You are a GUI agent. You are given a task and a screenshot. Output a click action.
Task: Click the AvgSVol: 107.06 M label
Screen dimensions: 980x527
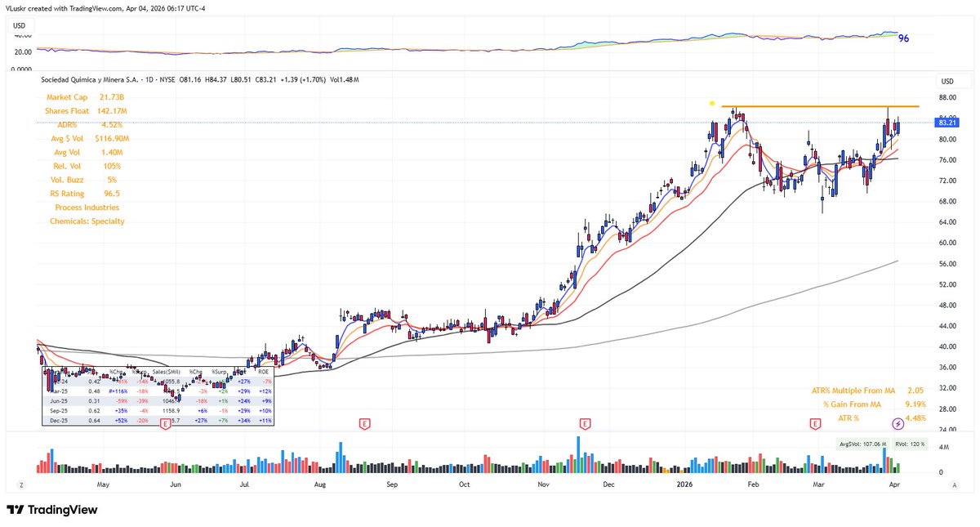(x=864, y=444)
